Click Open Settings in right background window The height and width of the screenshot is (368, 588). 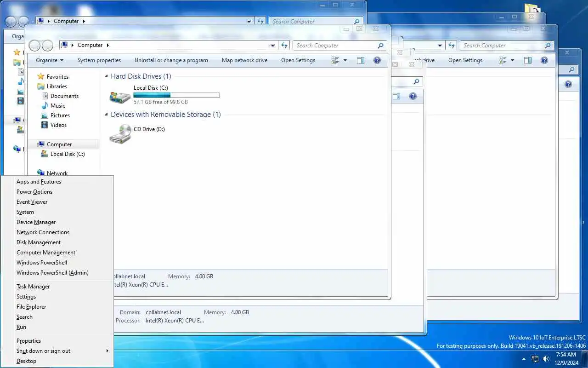465,60
